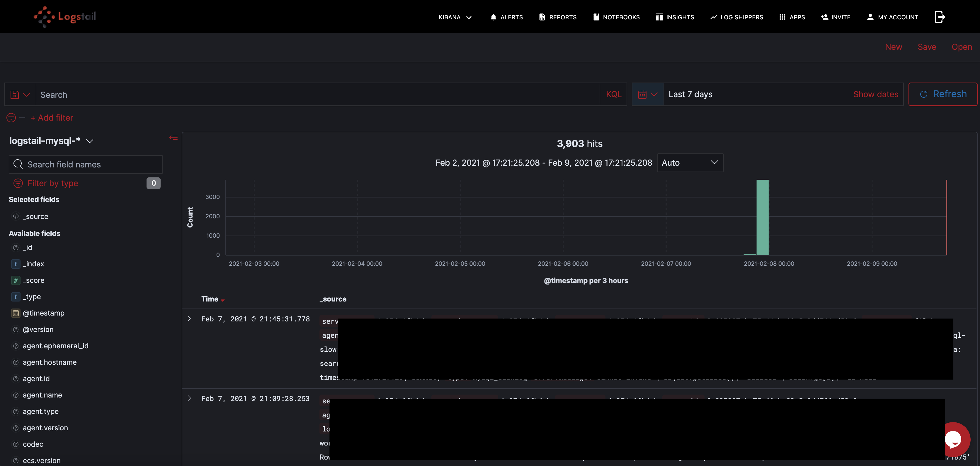980x466 pixels.
Task: Expand the logstail-mysql-* index pattern selector
Action: [51, 141]
